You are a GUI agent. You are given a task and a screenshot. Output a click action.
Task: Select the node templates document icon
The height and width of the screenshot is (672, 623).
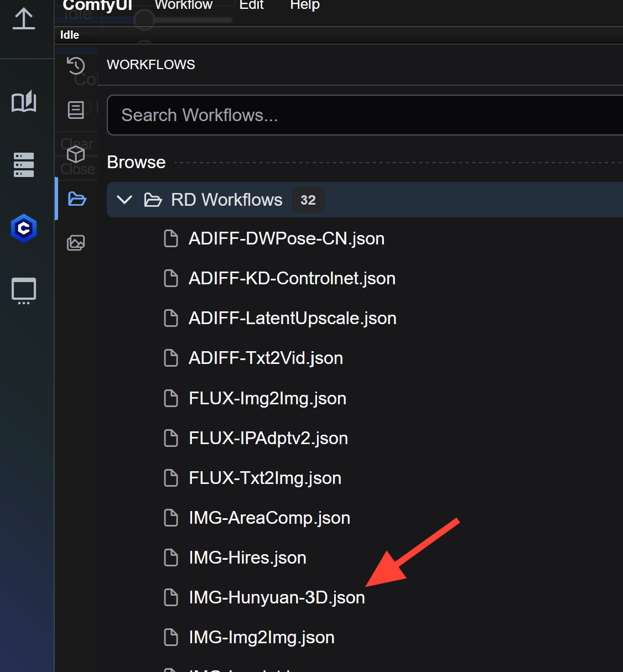click(x=76, y=110)
